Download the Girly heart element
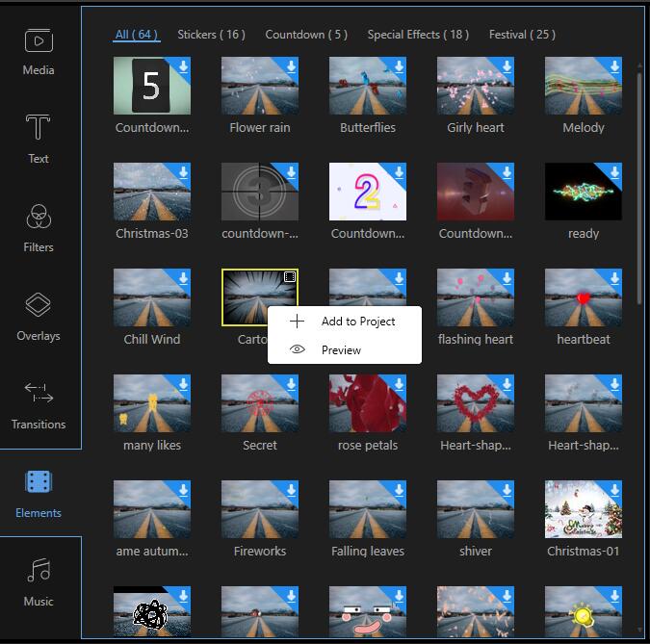The width and height of the screenshot is (650, 644). click(507, 66)
